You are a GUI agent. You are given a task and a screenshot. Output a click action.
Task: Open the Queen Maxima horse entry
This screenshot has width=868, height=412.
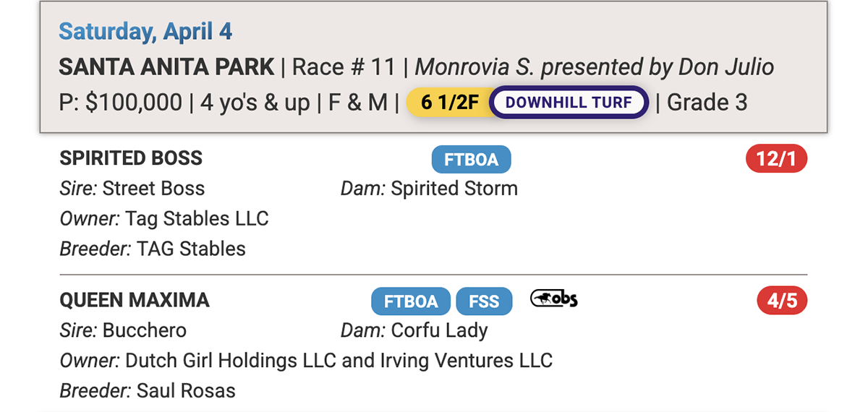[135, 300]
